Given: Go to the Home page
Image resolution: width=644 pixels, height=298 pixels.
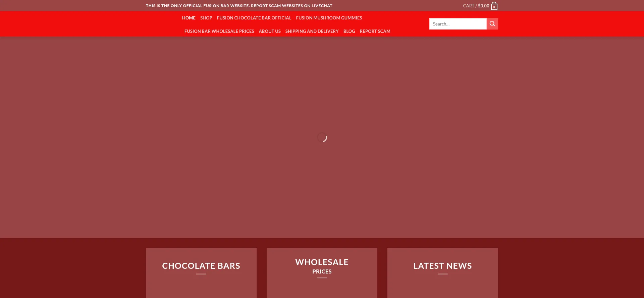Looking at the screenshot, I should click(189, 18).
